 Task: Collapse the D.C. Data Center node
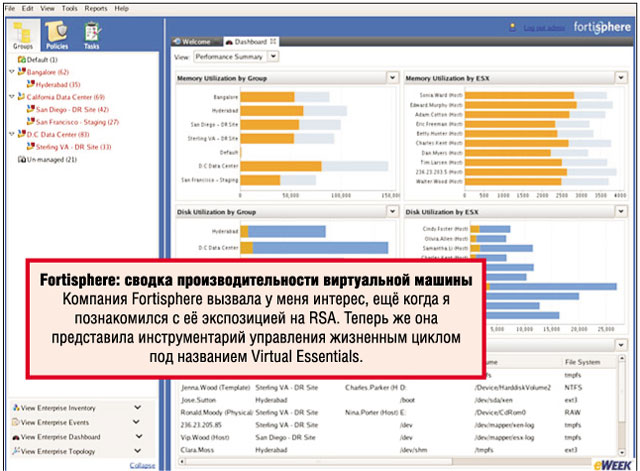12,133
